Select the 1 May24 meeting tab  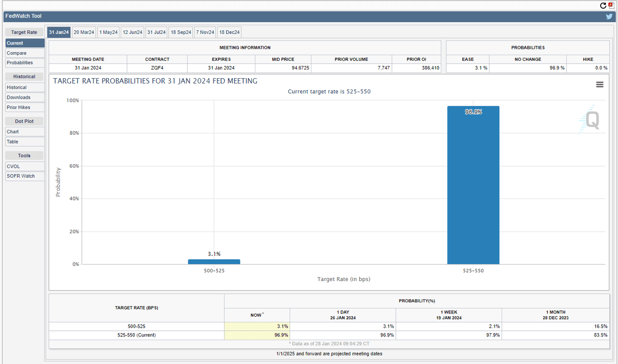click(108, 32)
